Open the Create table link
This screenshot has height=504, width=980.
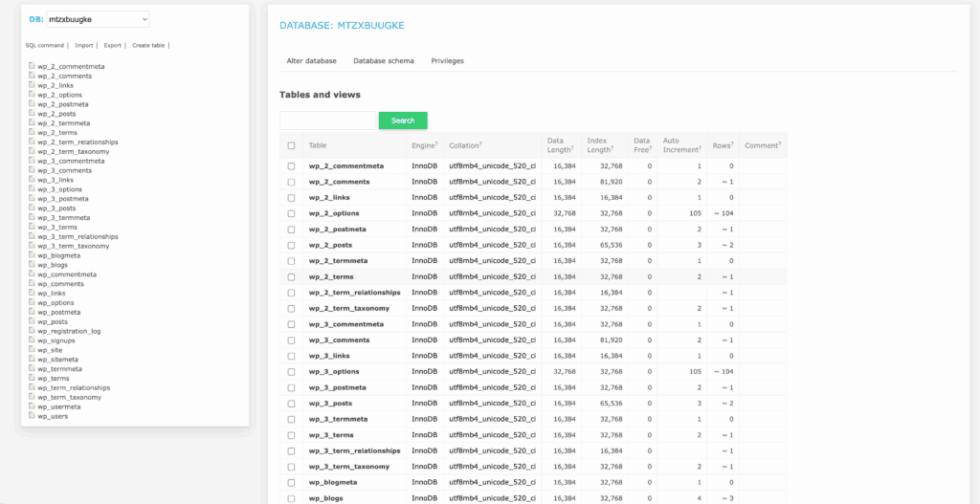coord(148,45)
